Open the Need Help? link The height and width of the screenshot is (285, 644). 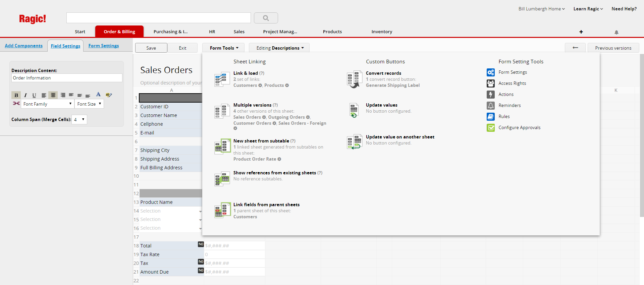click(x=624, y=9)
